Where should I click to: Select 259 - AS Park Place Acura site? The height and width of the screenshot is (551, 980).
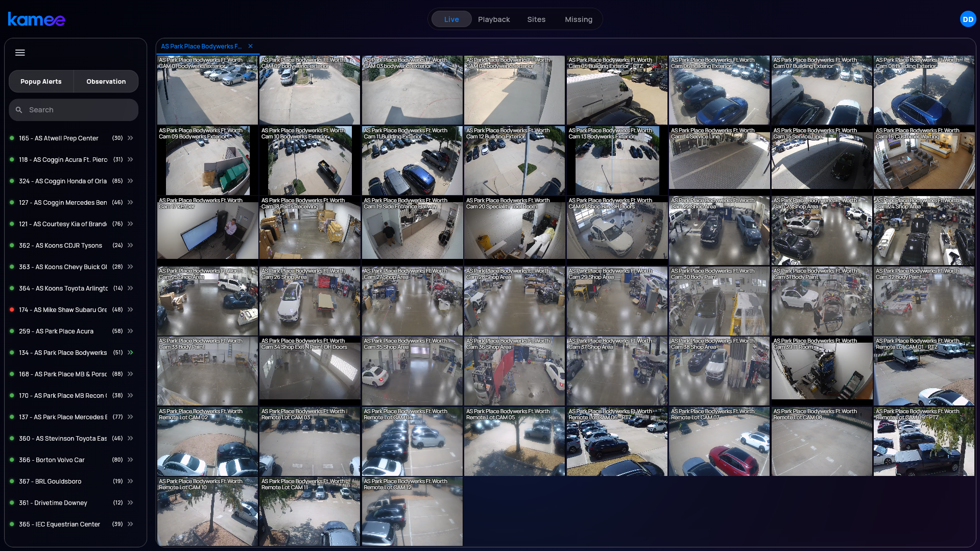point(56,331)
